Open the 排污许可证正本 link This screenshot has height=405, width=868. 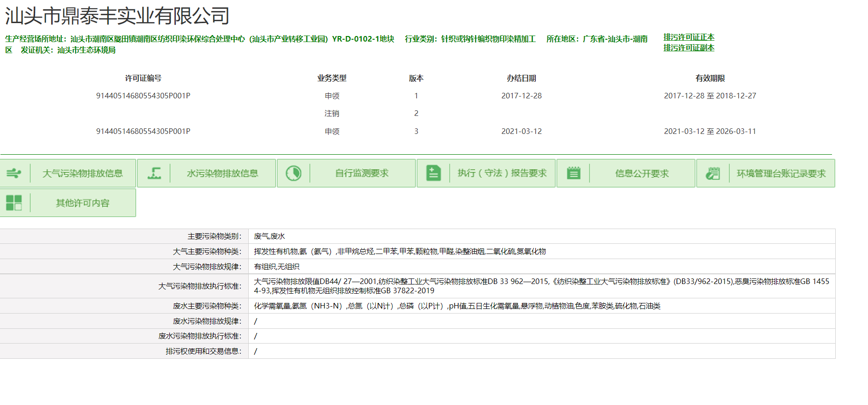[689, 37]
